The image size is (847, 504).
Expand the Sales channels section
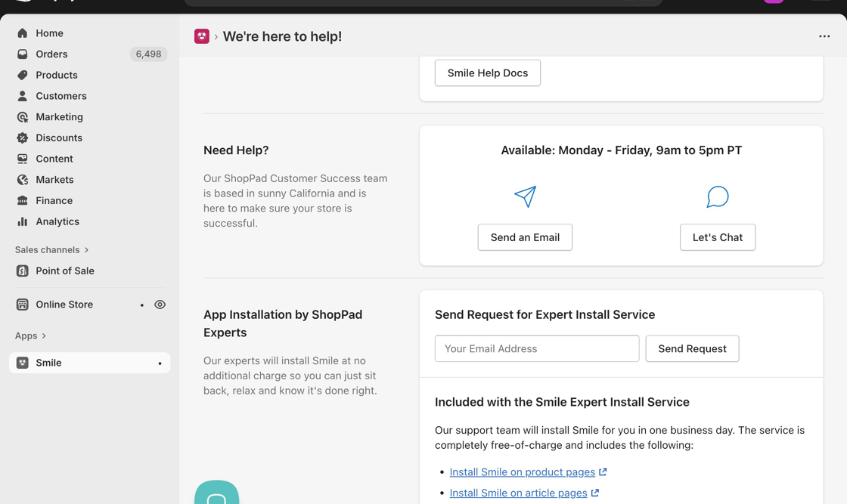(x=86, y=250)
